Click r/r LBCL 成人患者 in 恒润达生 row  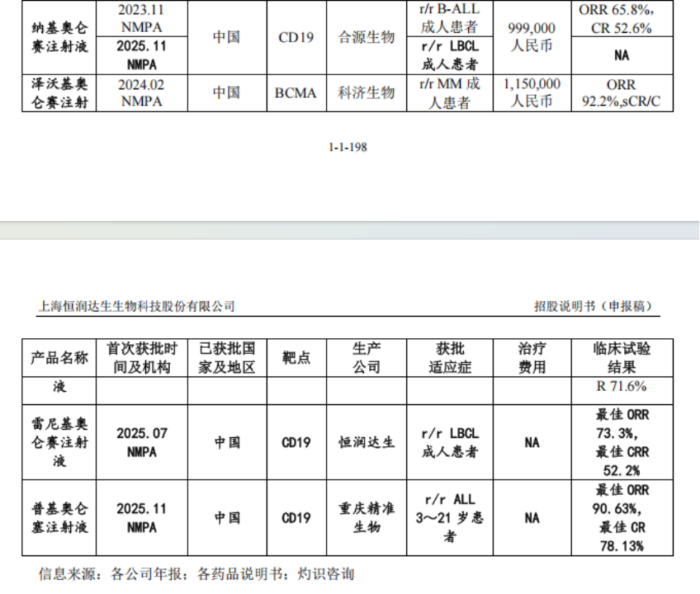click(450, 443)
